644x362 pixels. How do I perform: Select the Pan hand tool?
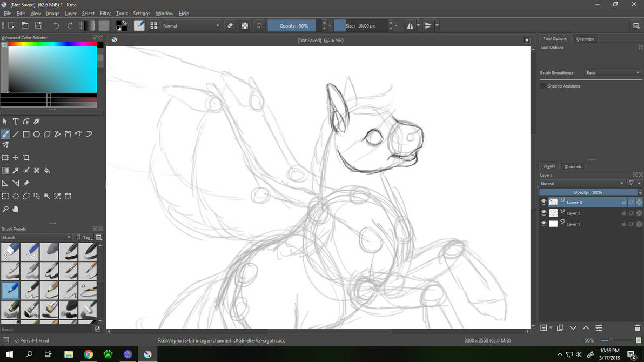coord(16,209)
